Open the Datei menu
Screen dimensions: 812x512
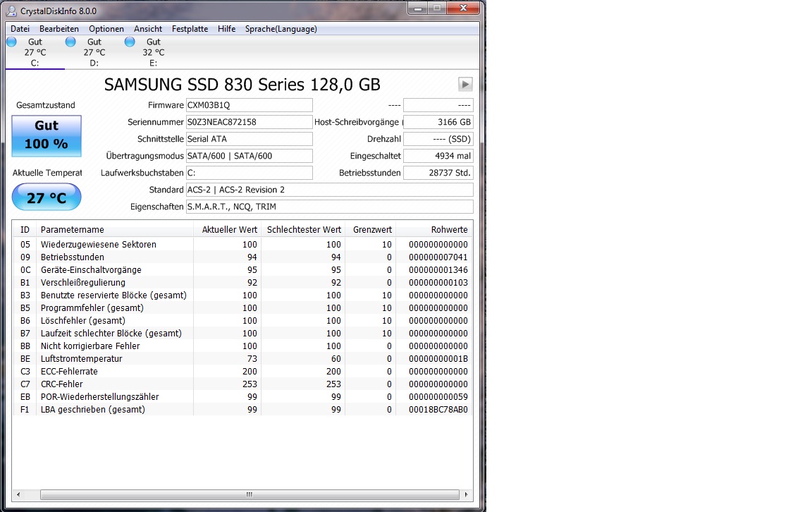pos(20,29)
